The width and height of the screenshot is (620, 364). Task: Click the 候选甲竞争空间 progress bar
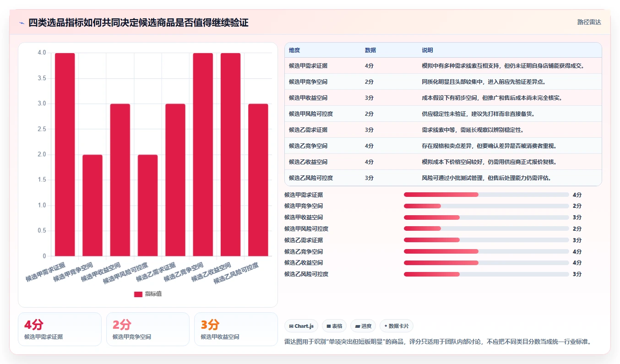(x=486, y=206)
